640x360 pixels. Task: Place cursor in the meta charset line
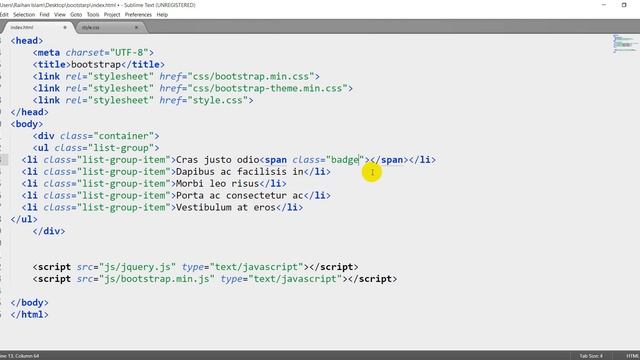click(93, 53)
